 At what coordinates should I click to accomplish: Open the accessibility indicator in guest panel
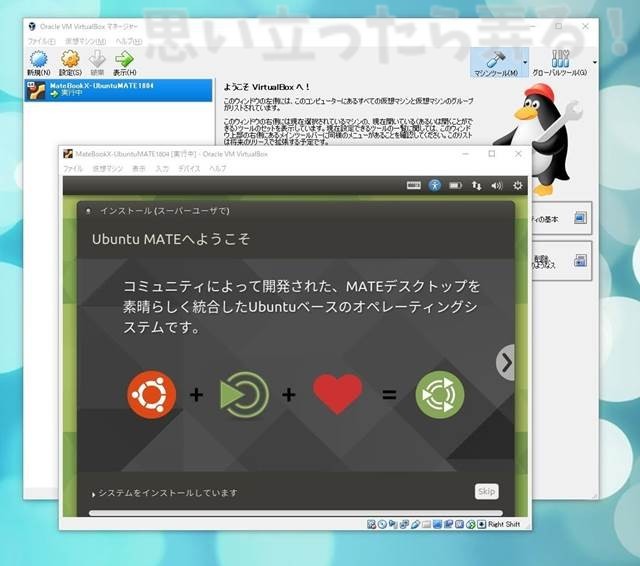435,186
